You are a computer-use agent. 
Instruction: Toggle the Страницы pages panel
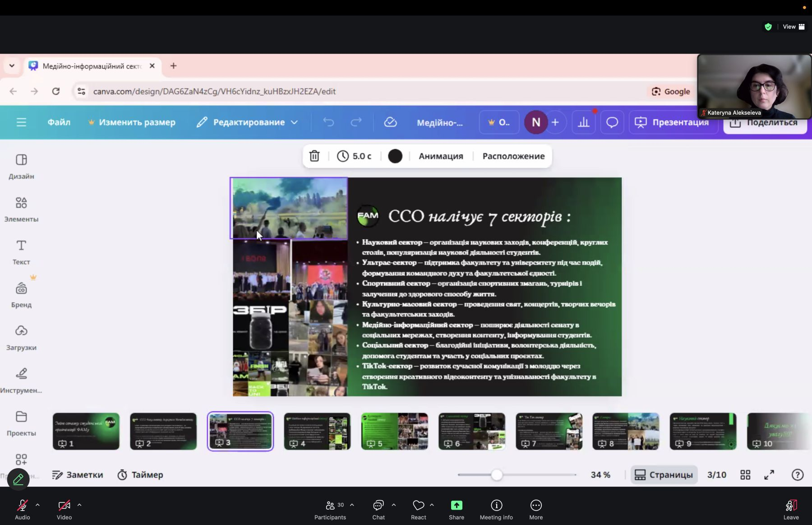(x=664, y=475)
